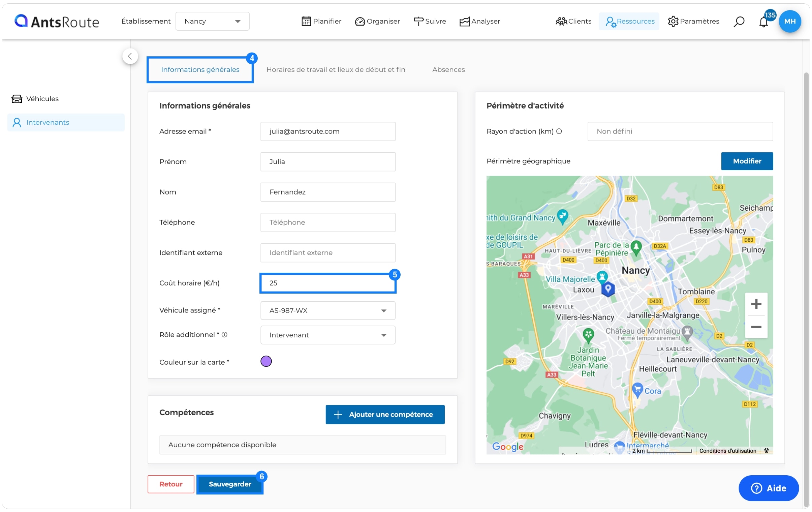
Task: Click the map keyboard shortcuts icon
Action: click(767, 451)
